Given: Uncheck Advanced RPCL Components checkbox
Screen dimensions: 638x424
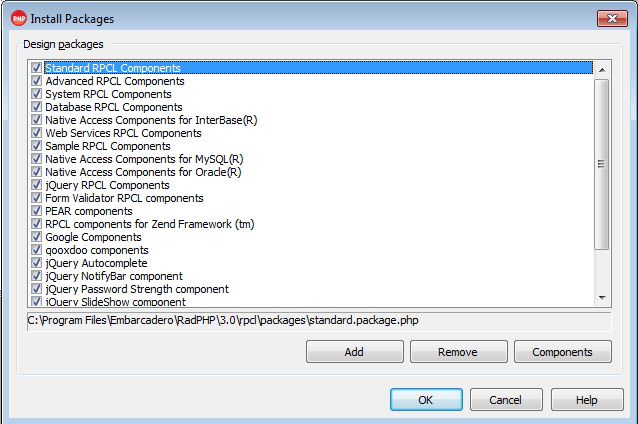Looking at the screenshot, I should [36, 81].
